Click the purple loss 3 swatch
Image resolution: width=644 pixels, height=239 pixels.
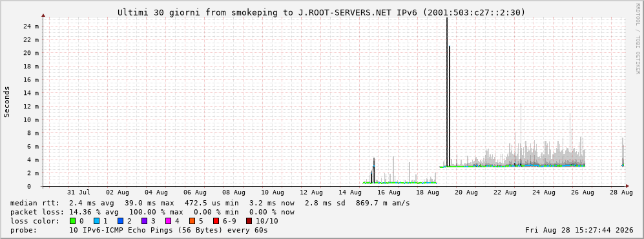tap(145, 222)
